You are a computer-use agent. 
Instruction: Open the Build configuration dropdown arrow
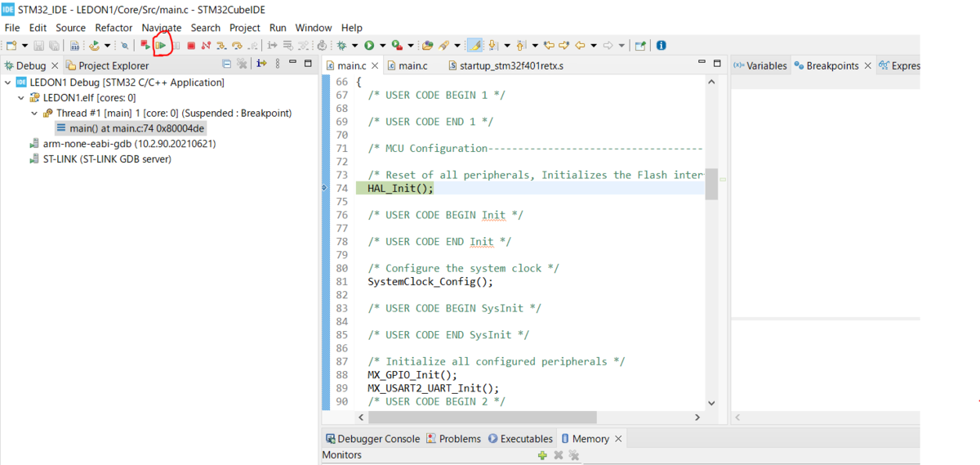pyautogui.click(x=107, y=45)
